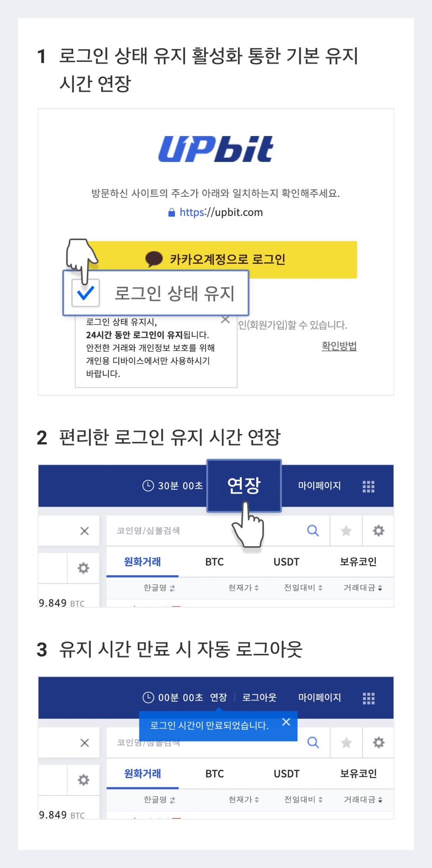Click the search magnifier icon in section 2
This screenshot has height=868, width=432.
[313, 530]
